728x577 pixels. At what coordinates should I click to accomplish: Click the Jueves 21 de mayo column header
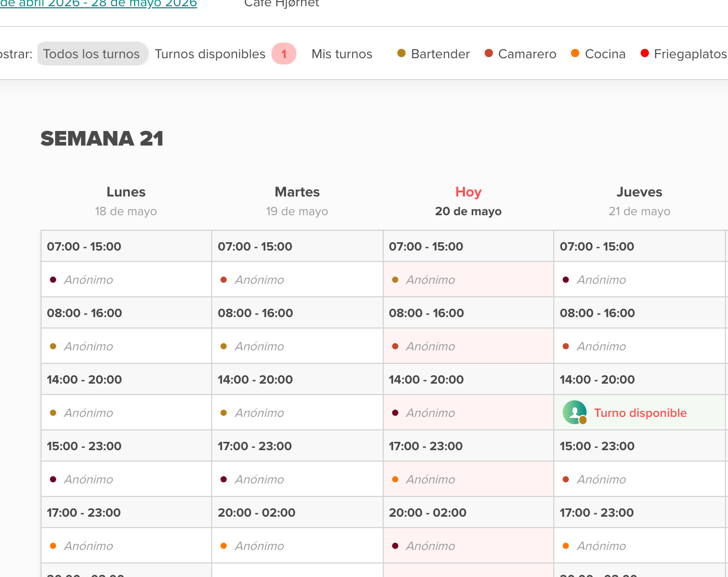click(x=640, y=201)
